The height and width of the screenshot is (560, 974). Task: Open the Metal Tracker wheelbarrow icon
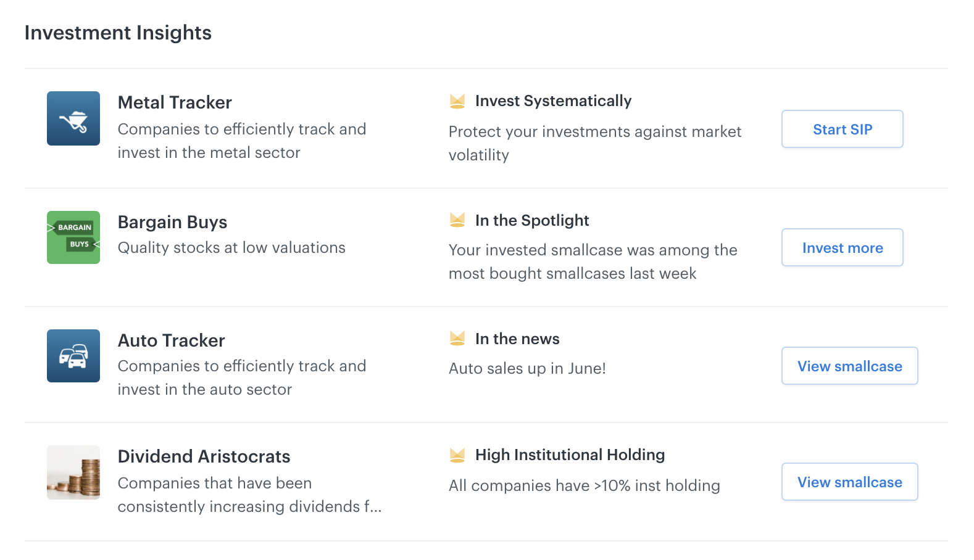(73, 118)
